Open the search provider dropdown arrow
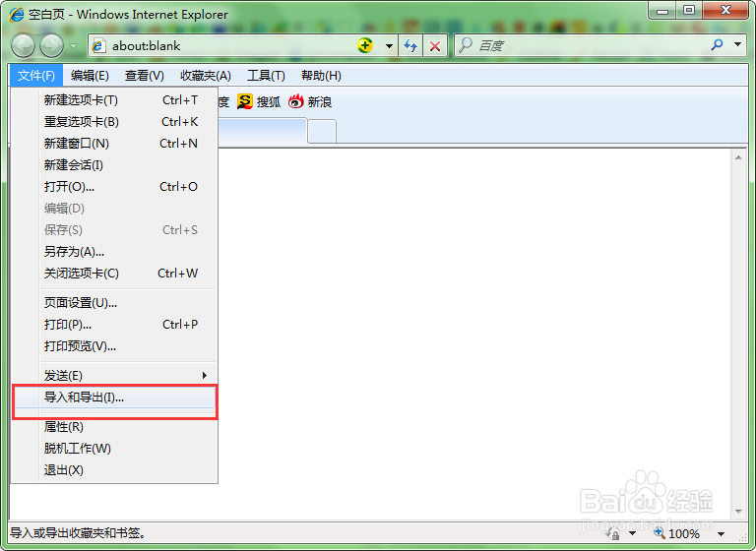This screenshot has height=551, width=756. click(737, 44)
